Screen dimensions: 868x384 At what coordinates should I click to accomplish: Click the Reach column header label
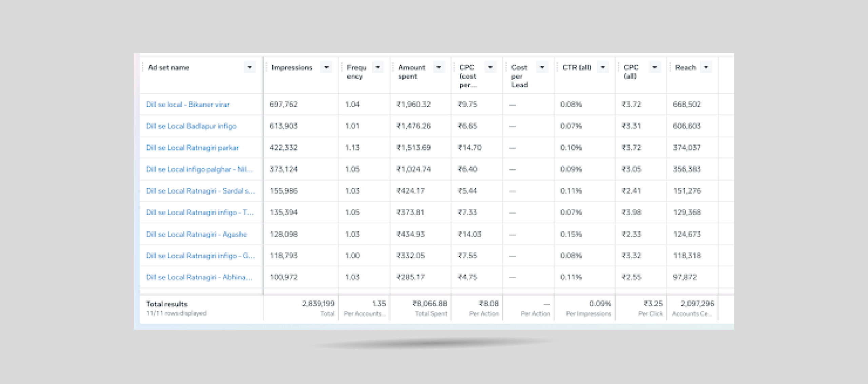point(685,67)
